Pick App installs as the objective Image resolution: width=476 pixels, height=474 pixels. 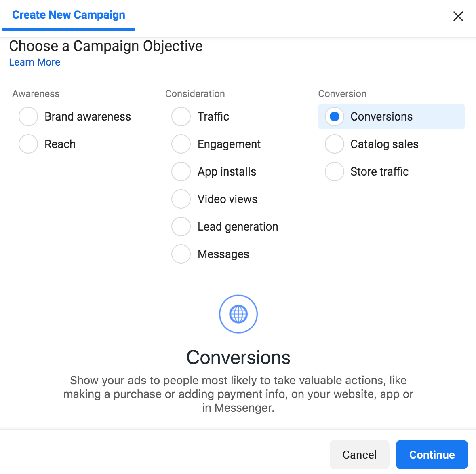click(181, 171)
